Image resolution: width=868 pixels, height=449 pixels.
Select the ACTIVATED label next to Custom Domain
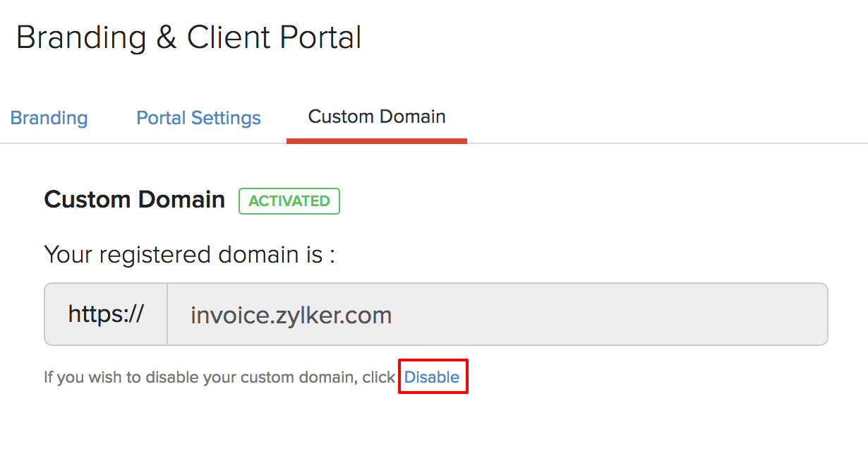pyautogui.click(x=289, y=201)
